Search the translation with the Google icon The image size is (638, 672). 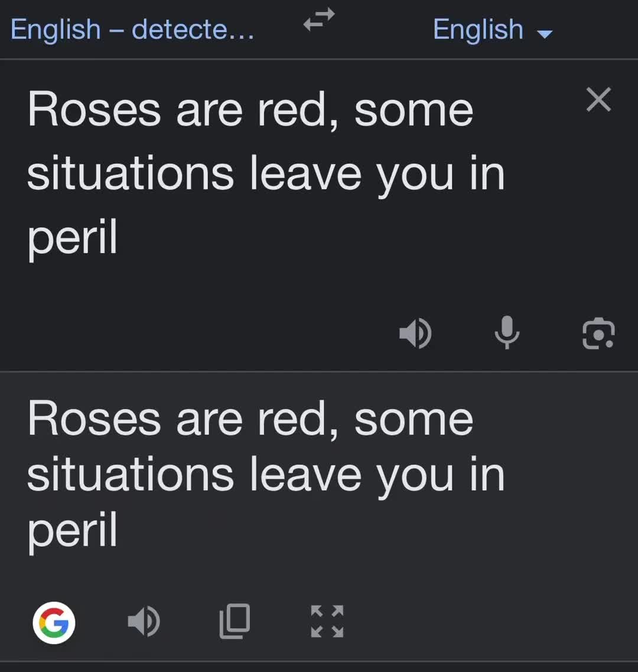tap(54, 622)
